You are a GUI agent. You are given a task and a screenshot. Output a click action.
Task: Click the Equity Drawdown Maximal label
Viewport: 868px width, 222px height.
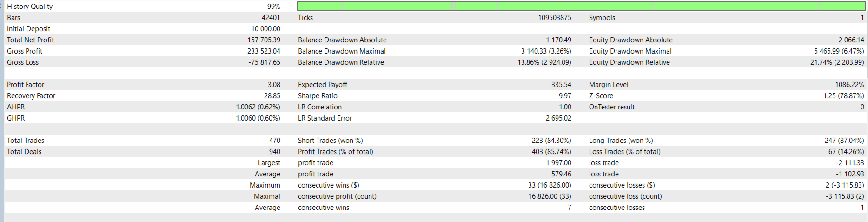(630, 51)
